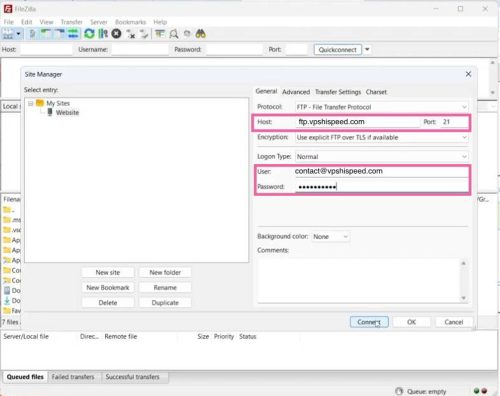Viewport: 500px width, 396px height.
Task: Open the Background color dropdown
Action: (330, 237)
